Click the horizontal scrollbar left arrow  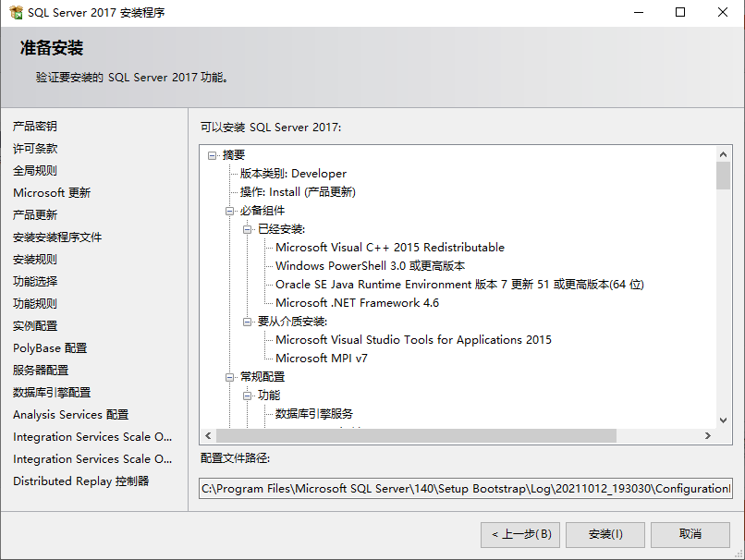(x=206, y=435)
